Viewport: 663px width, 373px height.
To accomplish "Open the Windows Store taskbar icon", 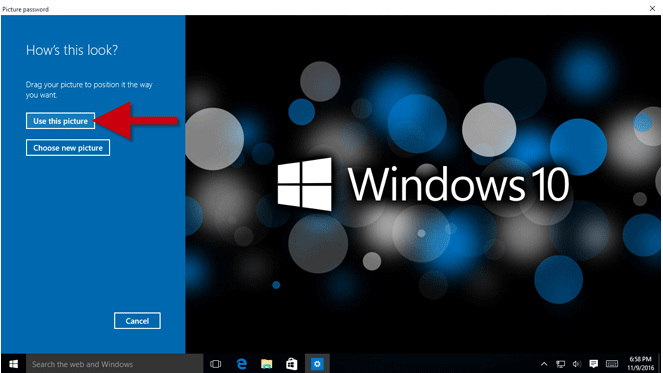I will [x=292, y=364].
